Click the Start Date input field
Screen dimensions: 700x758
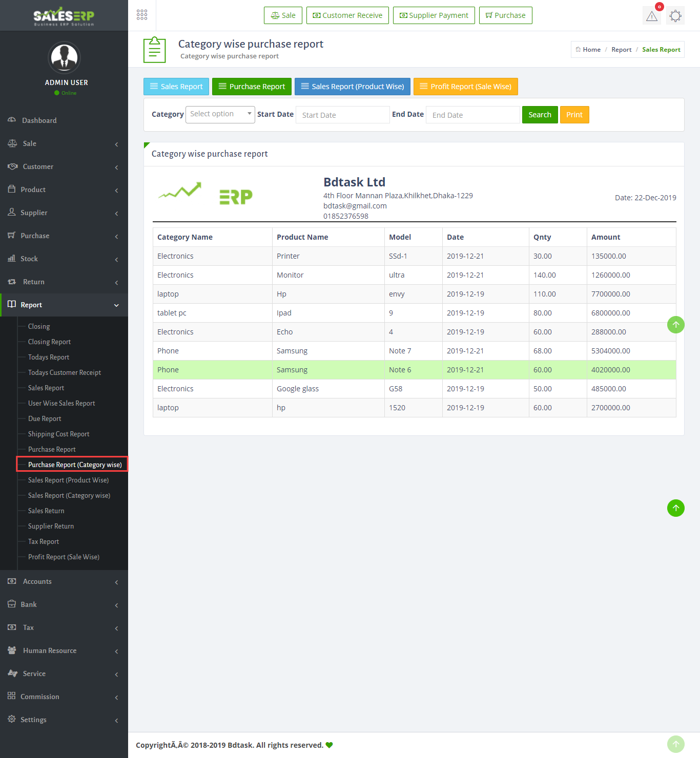click(342, 115)
